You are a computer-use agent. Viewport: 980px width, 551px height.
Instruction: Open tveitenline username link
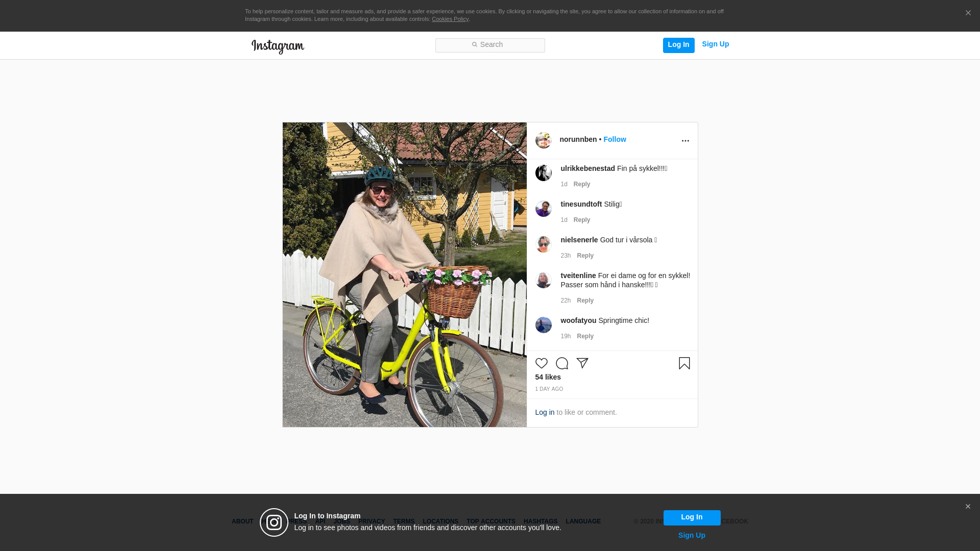pyautogui.click(x=578, y=275)
